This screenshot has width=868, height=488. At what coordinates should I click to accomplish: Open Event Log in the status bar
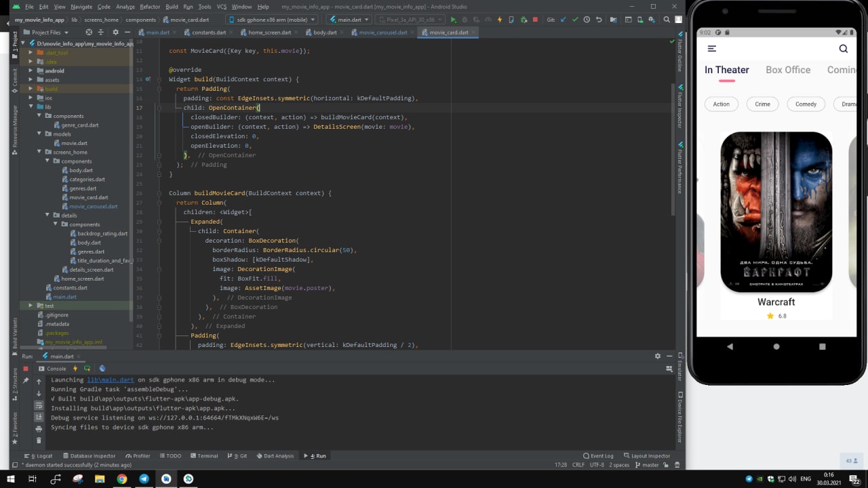click(x=598, y=455)
